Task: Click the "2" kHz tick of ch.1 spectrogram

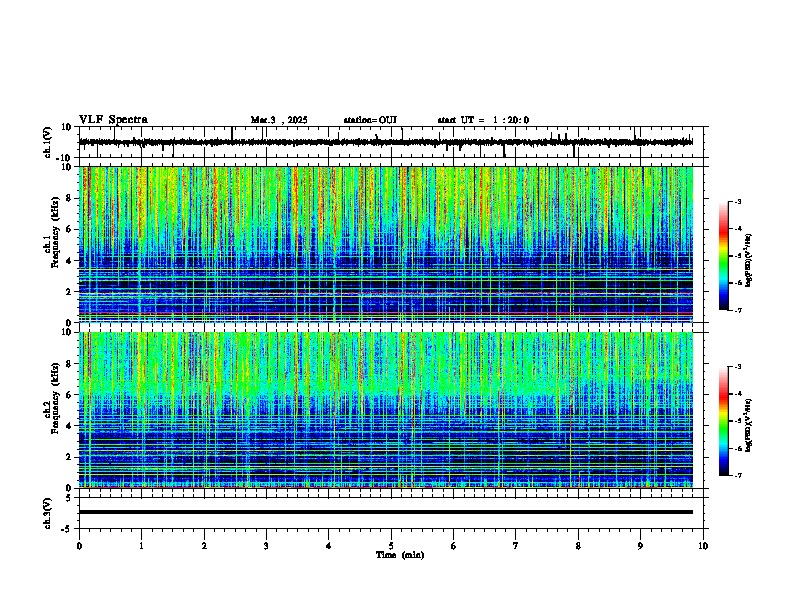Action: click(70, 292)
